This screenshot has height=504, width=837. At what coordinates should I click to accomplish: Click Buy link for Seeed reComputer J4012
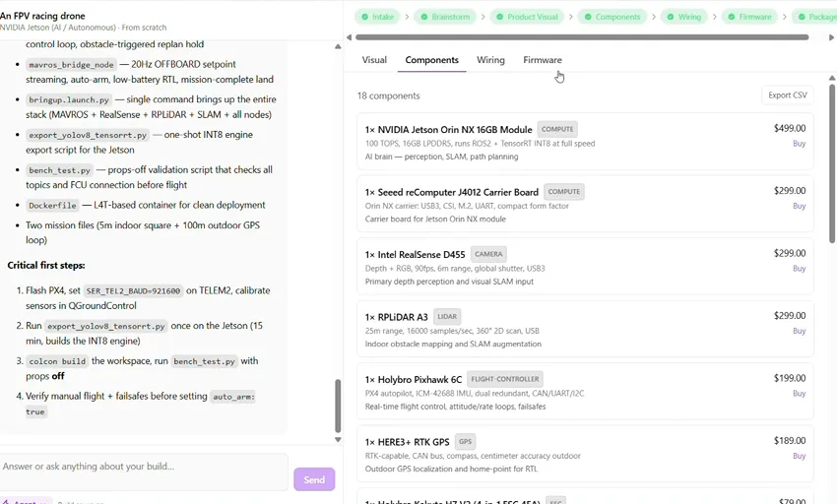coord(800,206)
